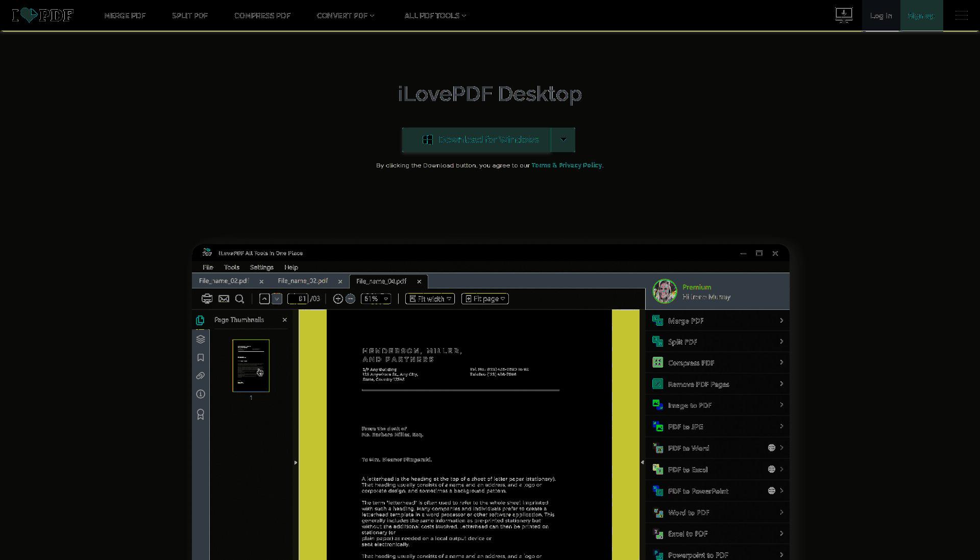Click the Remove PDF Pages icon
Viewport: 980px width, 560px height.
tap(657, 384)
